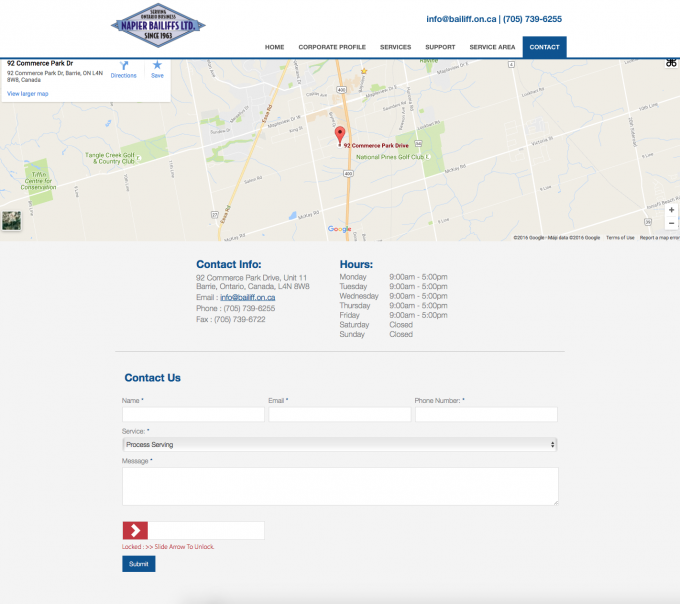Go to Corporate Profile page
The width and height of the screenshot is (680, 604).
coord(332,47)
